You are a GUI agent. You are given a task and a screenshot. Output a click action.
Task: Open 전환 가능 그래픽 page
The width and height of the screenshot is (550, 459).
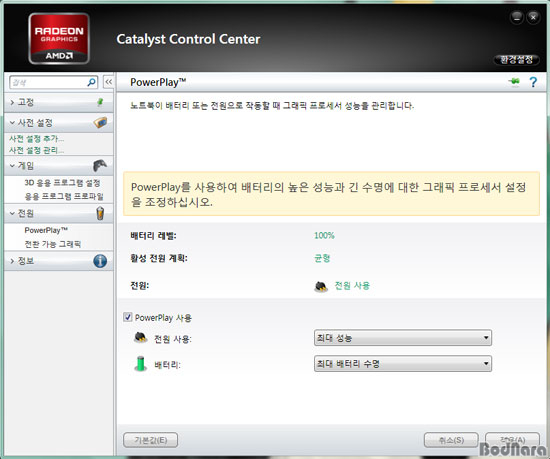point(53,244)
